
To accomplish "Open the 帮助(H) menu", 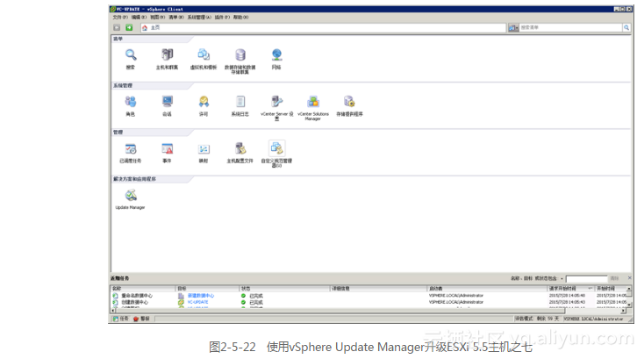I will click(240, 18).
